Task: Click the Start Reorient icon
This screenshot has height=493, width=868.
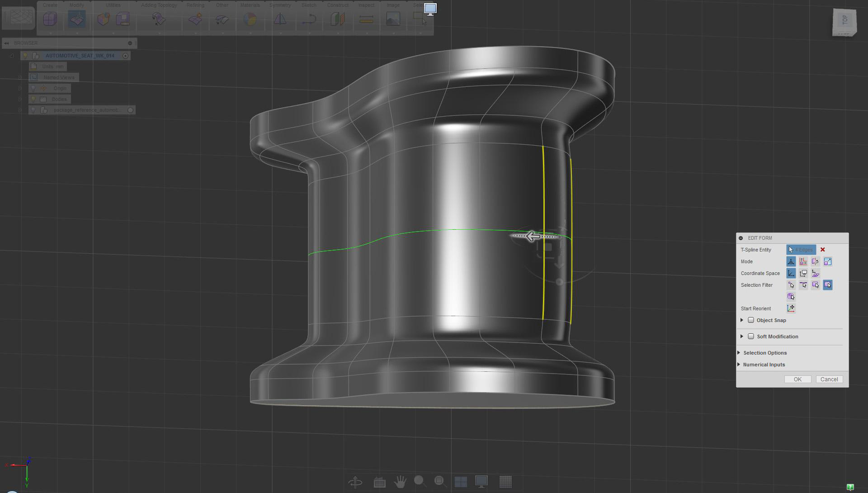Action: click(791, 308)
